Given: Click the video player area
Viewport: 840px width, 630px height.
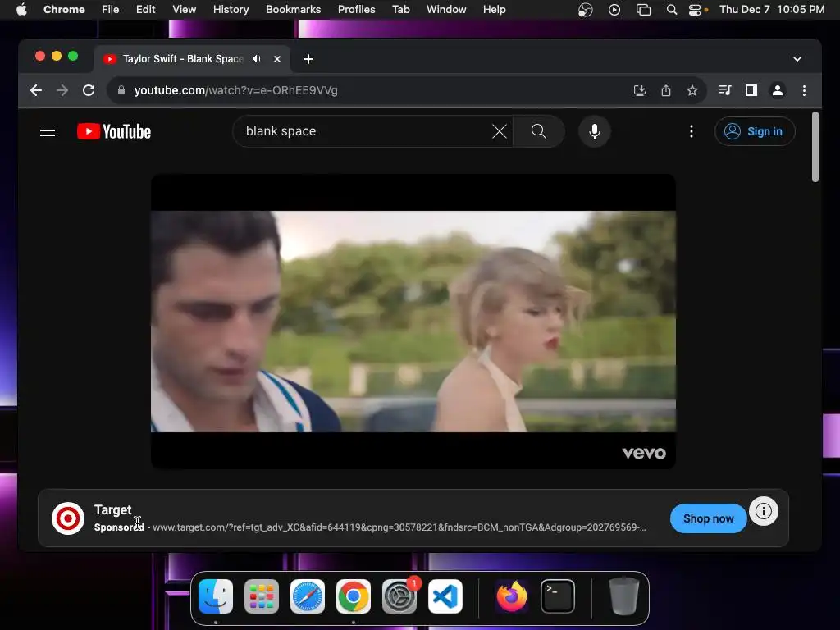Looking at the screenshot, I should coord(413,322).
